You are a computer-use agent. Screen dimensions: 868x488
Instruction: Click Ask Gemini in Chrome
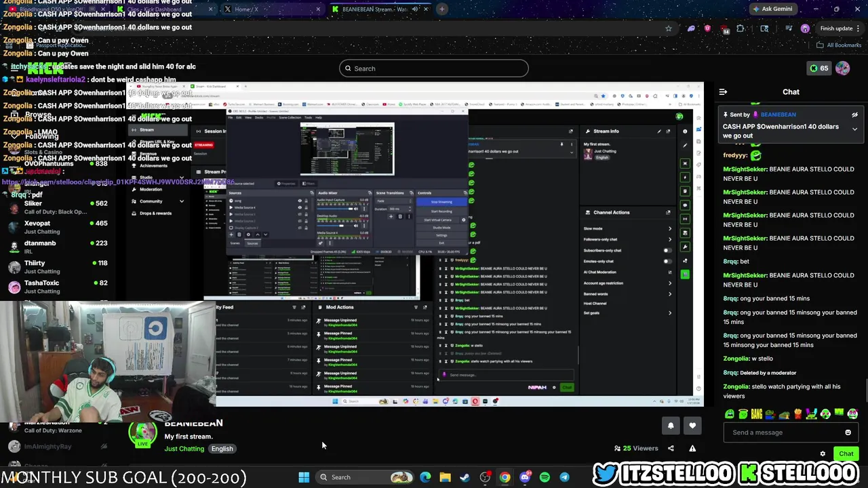point(772,9)
